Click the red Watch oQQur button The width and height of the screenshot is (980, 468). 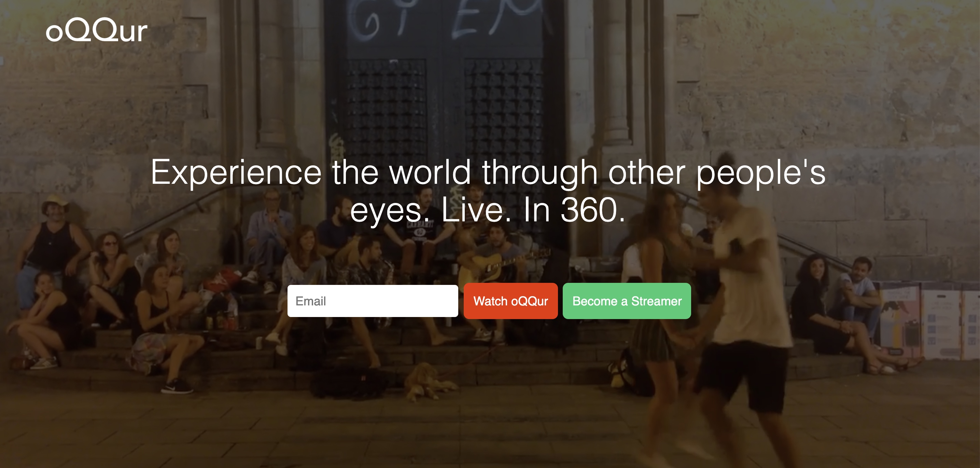pyautogui.click(x=510, y=301)
